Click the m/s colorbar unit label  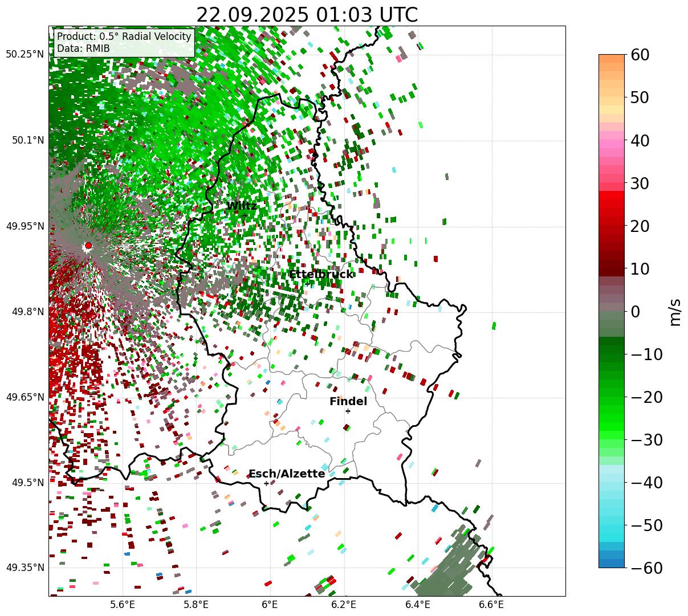click(x=675, y=311)
